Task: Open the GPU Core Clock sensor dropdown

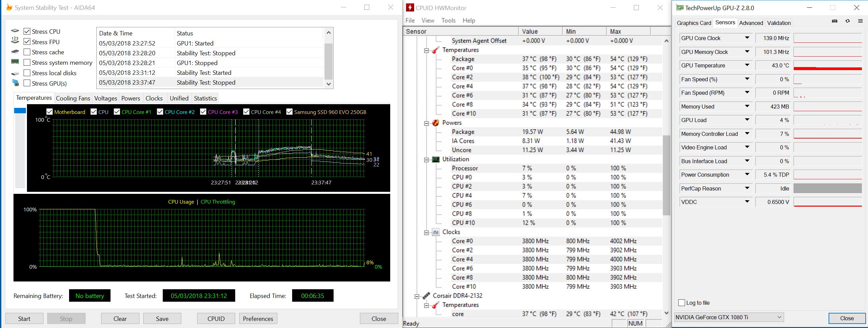Action: click(x=747, y=38)
